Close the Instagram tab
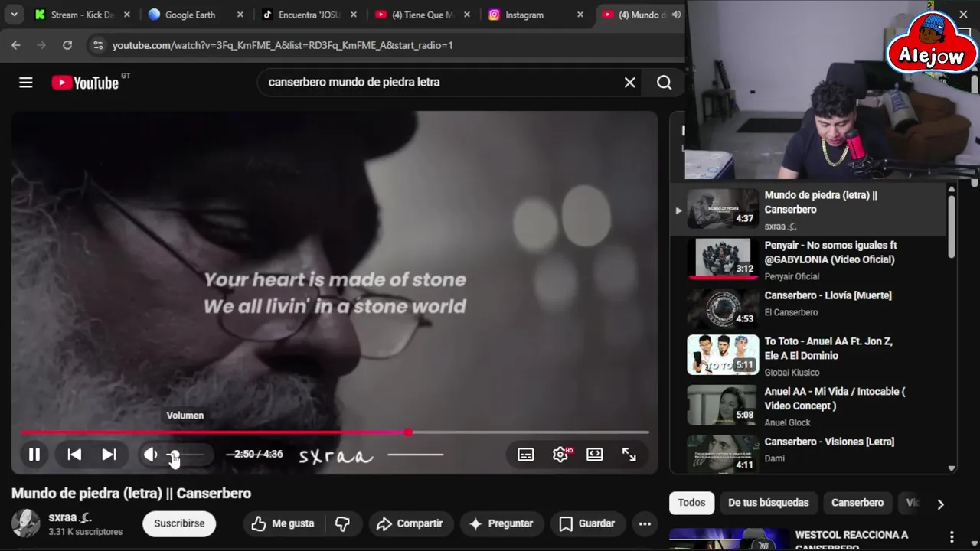This screenshot has width=980, height=551. point(580,15)
